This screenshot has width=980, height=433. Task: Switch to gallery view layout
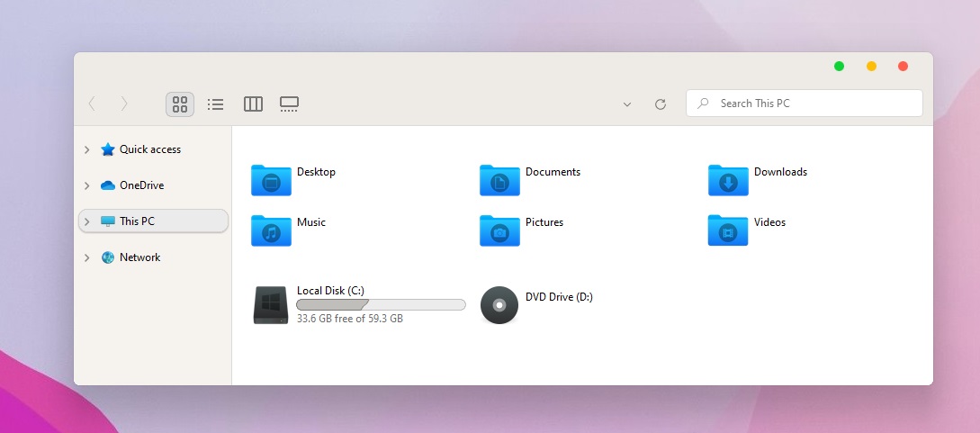pyautogui.click(x=289, y=104)
